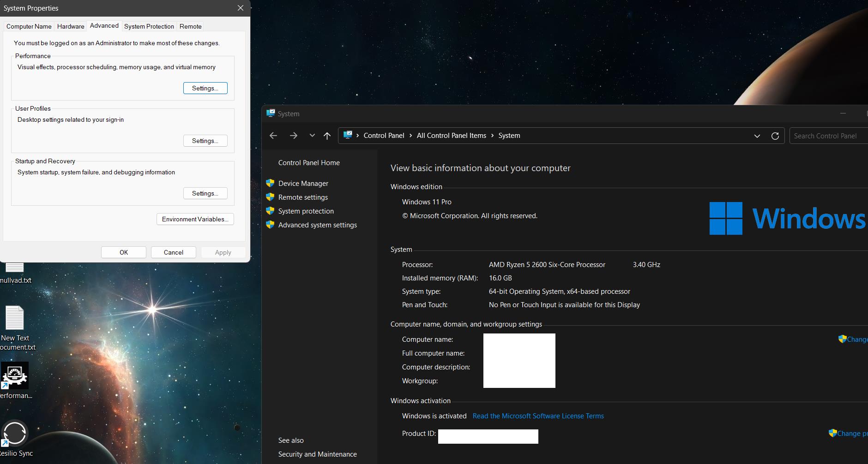Open Remote settings in System window
The height and width of the screenshot is (464, 868).
[x=303, y=197]
